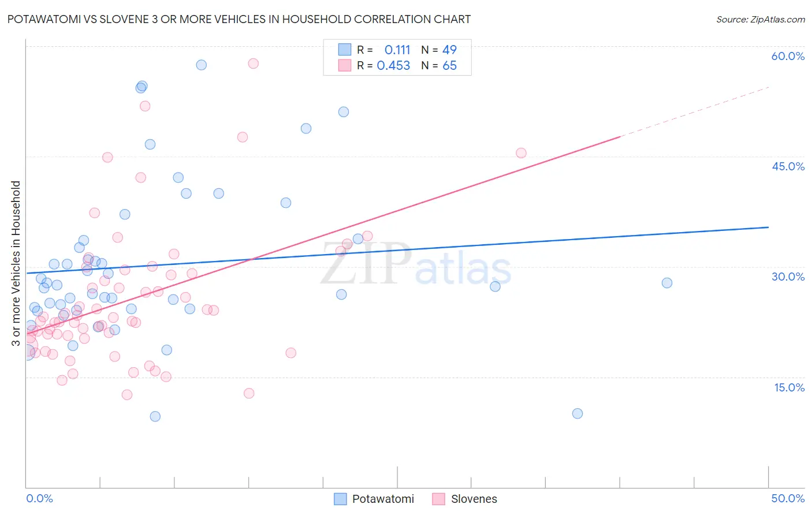Click the pink swatch in the R statistics box
This screenshot has height=515, width=812.
[x=345, y=65]
